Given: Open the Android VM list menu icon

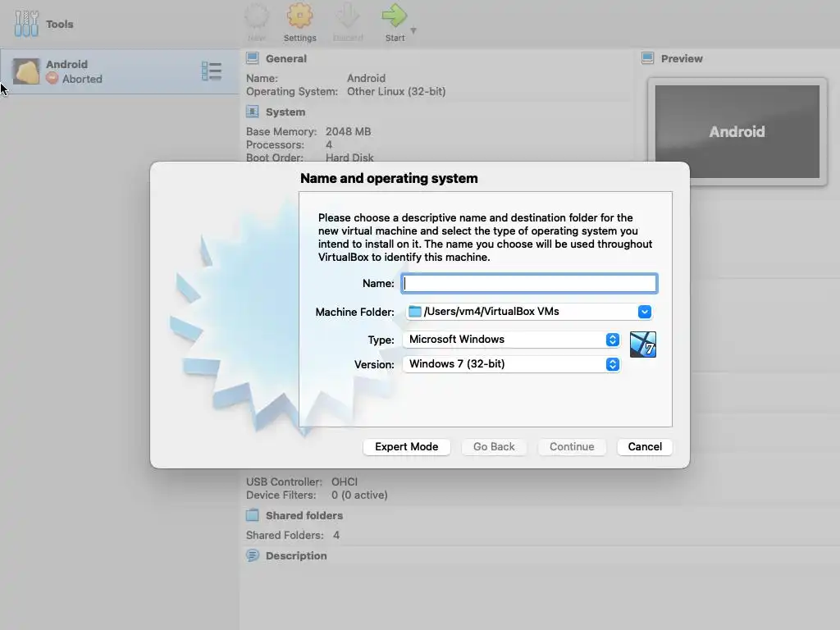Looking at the screenshot, I should click(x=211, y=71).
